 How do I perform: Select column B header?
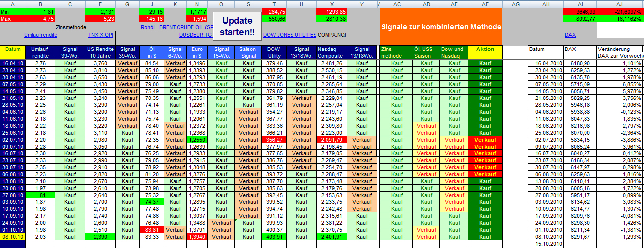click(x=40, y=4)
